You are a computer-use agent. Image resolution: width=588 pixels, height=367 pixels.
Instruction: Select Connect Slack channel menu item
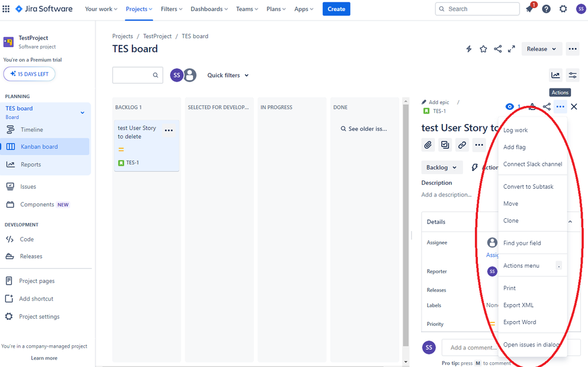tap(533, 164)
